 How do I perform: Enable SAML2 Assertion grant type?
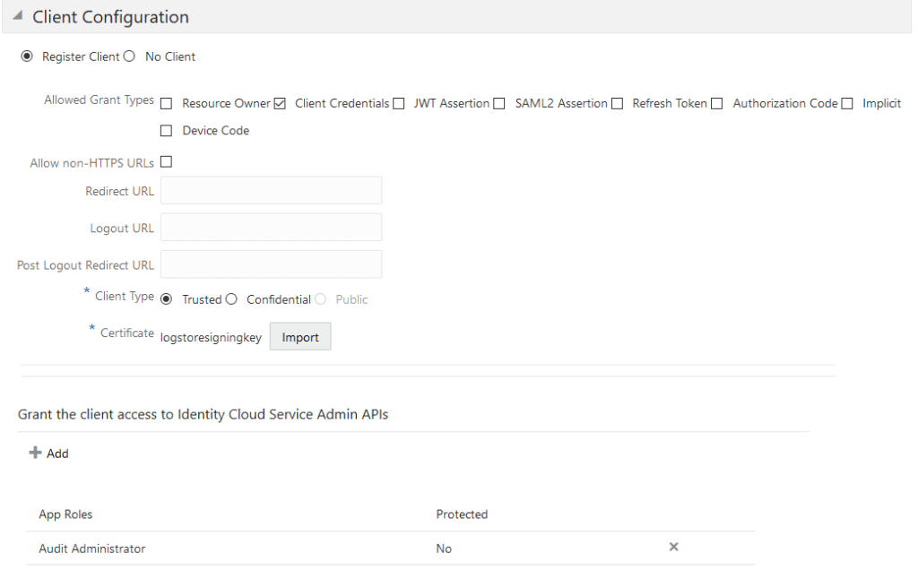point(499,103)
